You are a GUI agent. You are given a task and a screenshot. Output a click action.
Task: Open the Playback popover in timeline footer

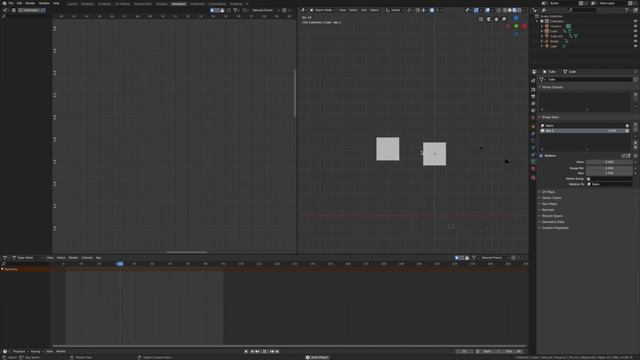[20, 351]
